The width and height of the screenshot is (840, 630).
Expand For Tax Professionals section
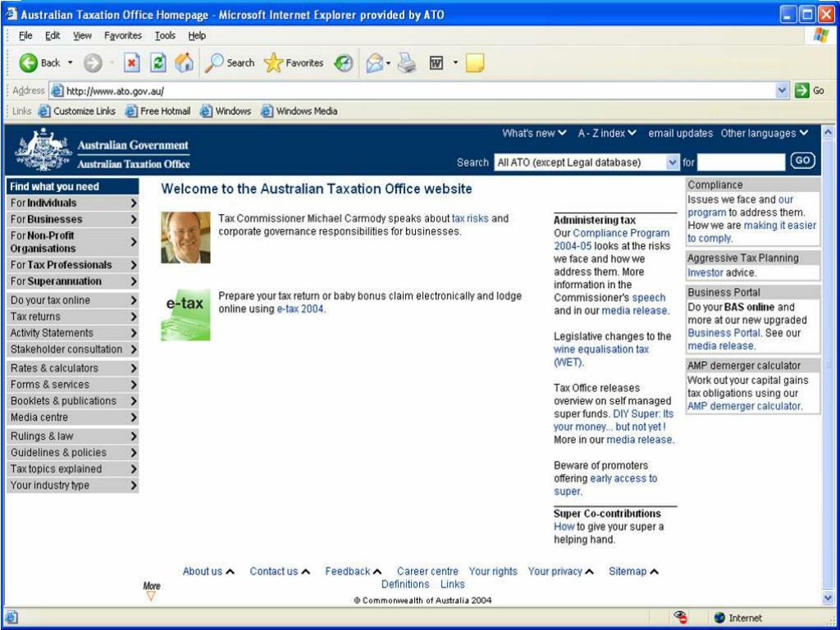[x=72, y=265]
